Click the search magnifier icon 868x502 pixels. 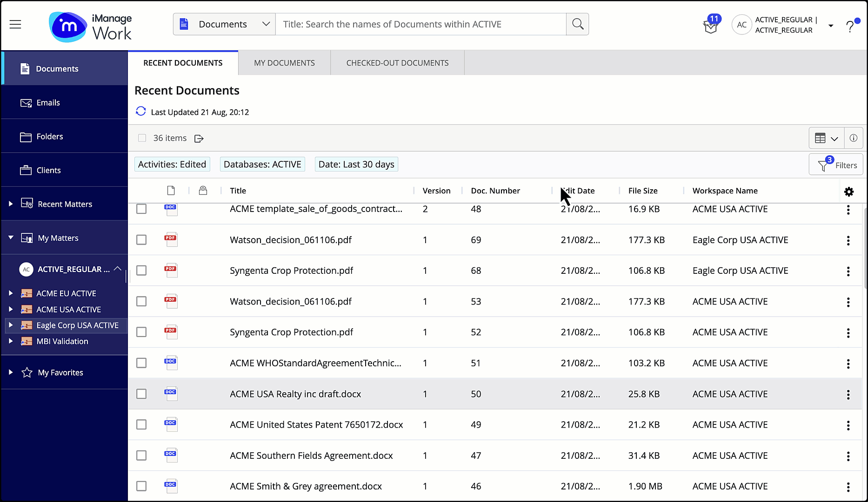pos(577,24)
